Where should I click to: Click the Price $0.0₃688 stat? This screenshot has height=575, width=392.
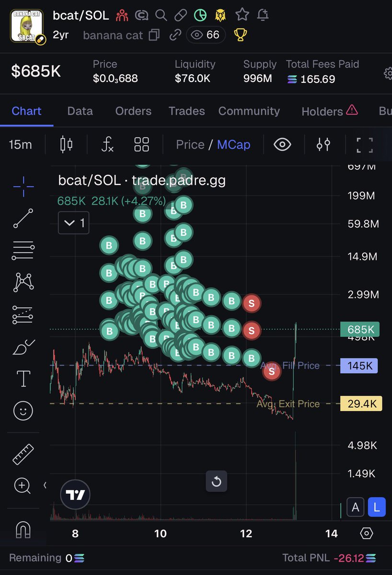click(x=115, y=72)
